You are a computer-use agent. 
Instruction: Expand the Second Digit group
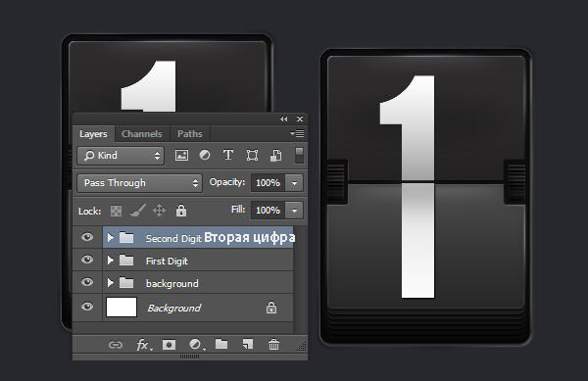(110, 238)
